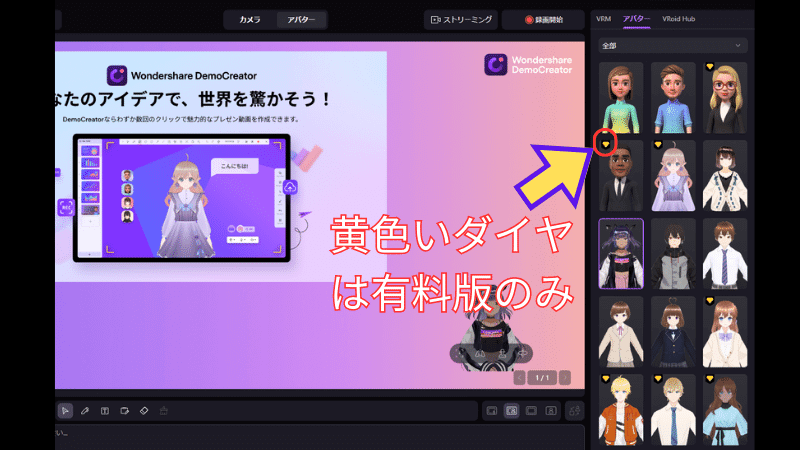Select the eraser tool
The width and height of the screenshot is (800, 450).
144,411
